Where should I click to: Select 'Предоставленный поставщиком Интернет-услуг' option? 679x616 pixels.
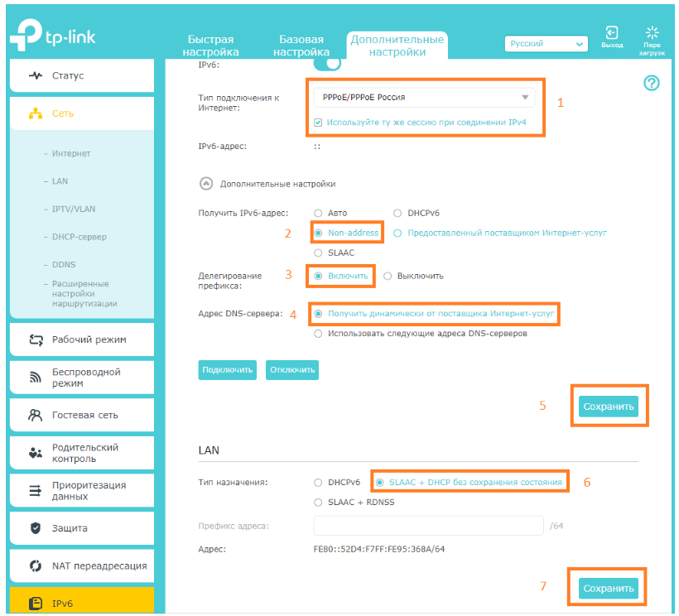pos(397,233)
